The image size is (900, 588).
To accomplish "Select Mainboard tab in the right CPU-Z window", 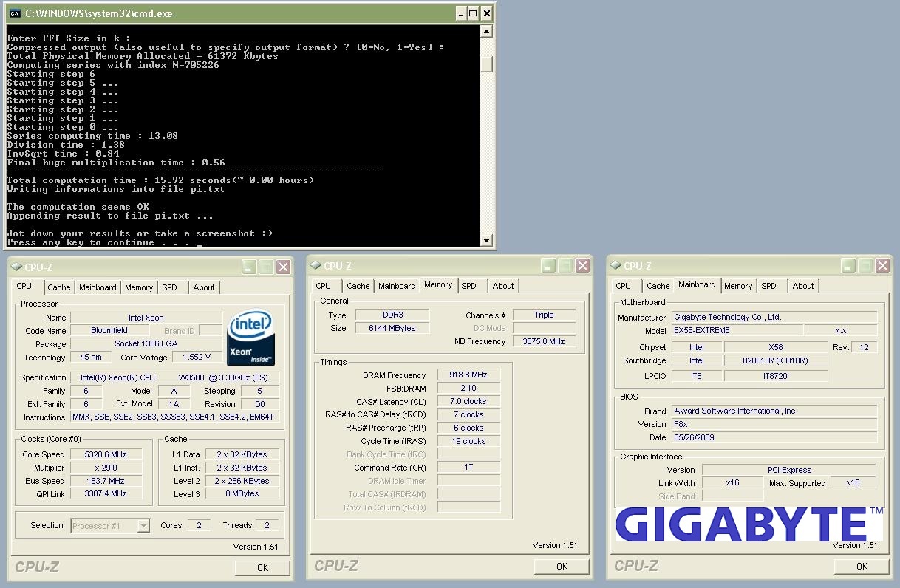I will point(697,284).
